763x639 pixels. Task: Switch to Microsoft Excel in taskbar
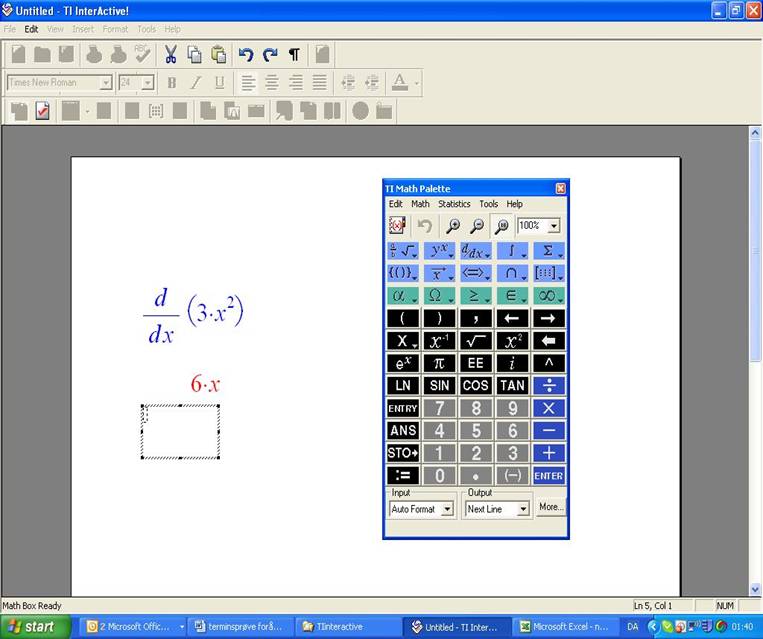tap(564, 627)
